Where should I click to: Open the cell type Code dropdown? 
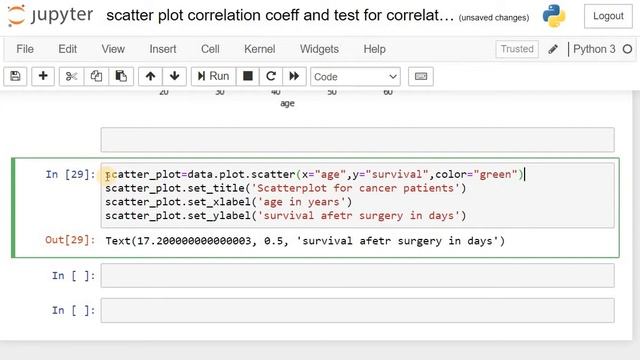click(355, 77)
